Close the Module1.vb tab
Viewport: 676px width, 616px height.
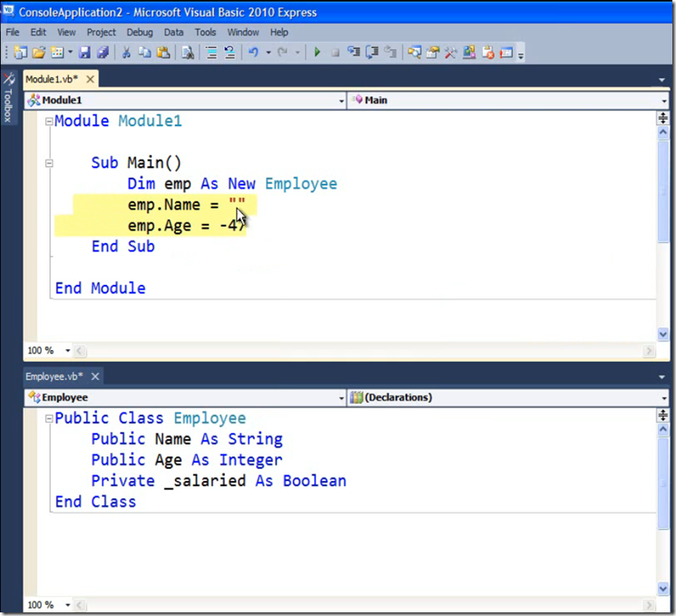pos(90,79)
